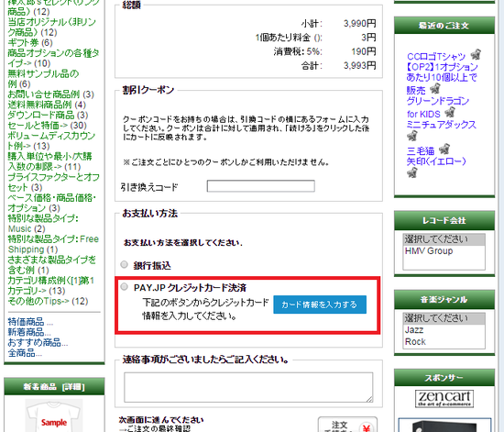Select the 銀行振込 payment radio button
Screen dimensions: 504x432
(x=124, y=264)
